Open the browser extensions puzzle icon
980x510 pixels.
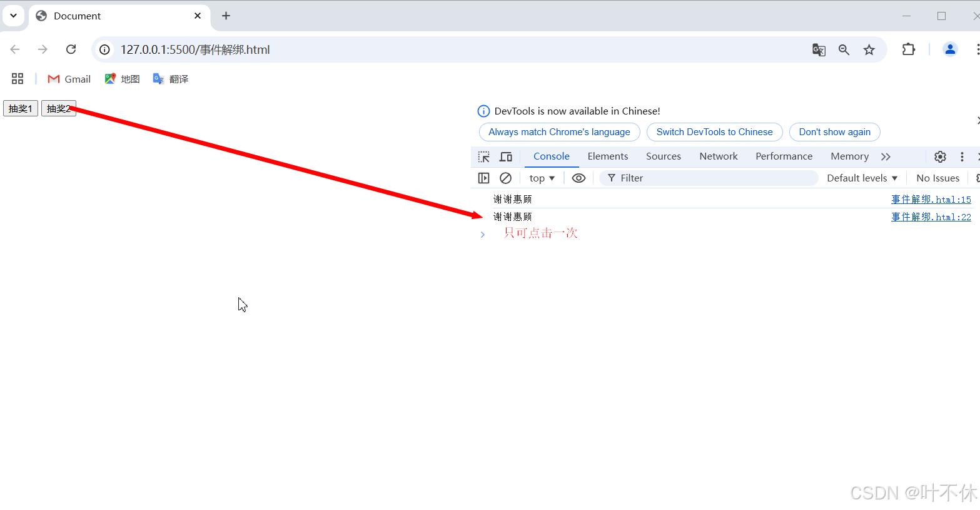coord(908,49)
